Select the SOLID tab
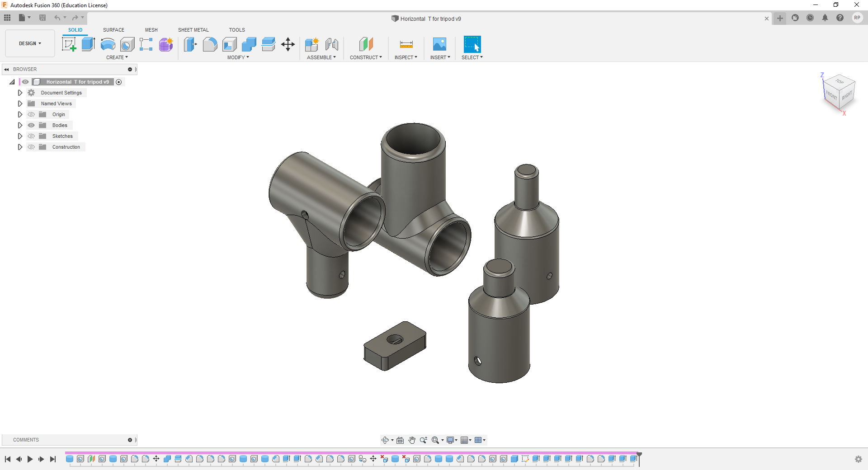 (x=75, y=30)
